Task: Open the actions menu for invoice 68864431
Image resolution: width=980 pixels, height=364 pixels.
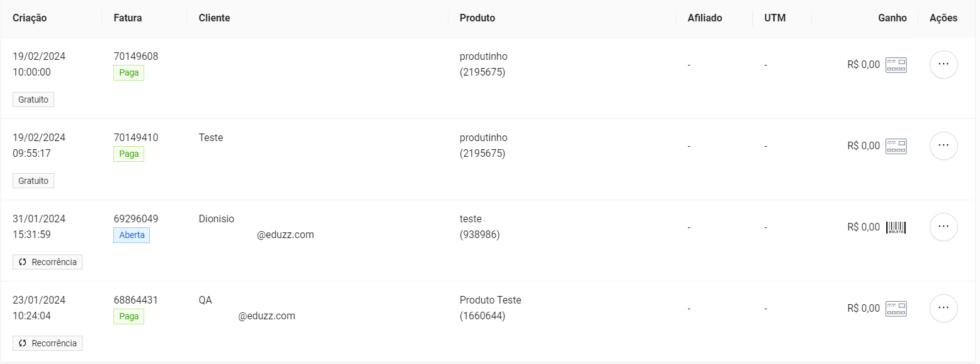Action: tap(943, 308)
